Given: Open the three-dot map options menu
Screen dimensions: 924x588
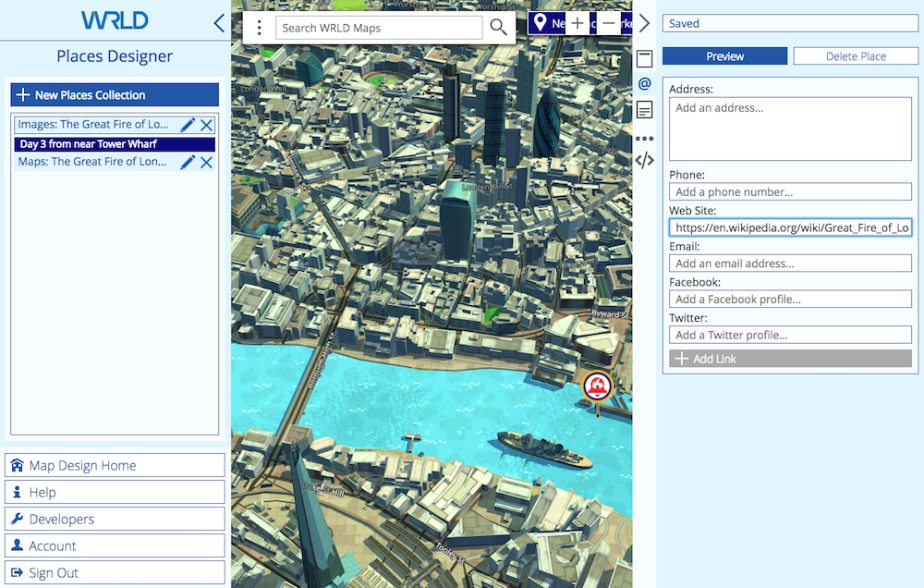Looking at the screenshot, I should [x=260, y=28].
